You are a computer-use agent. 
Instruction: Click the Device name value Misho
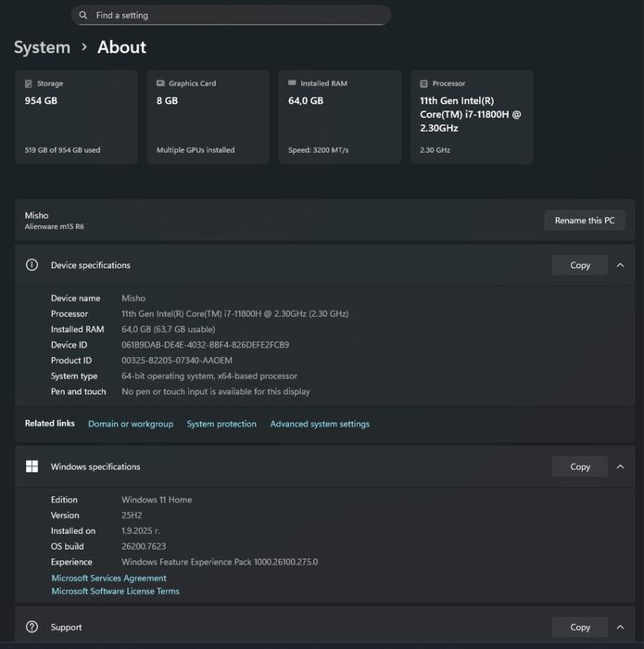pos(133,299)
